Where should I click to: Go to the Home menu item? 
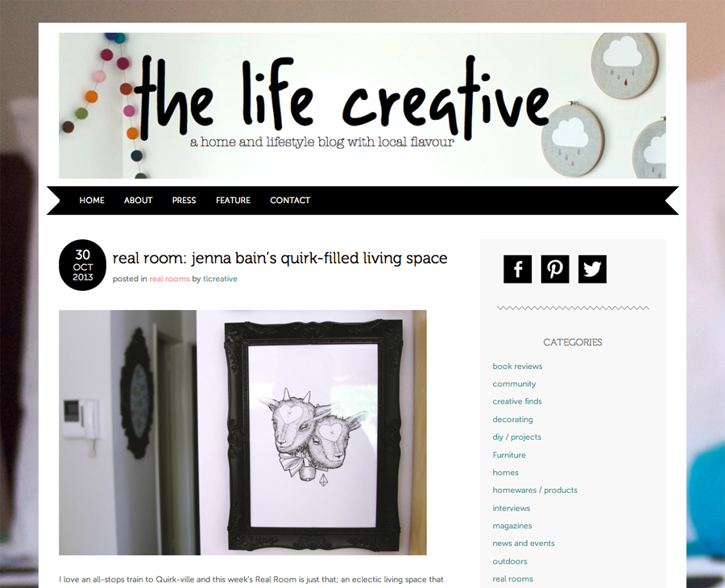pyautogui.click(x=92, y=200)
